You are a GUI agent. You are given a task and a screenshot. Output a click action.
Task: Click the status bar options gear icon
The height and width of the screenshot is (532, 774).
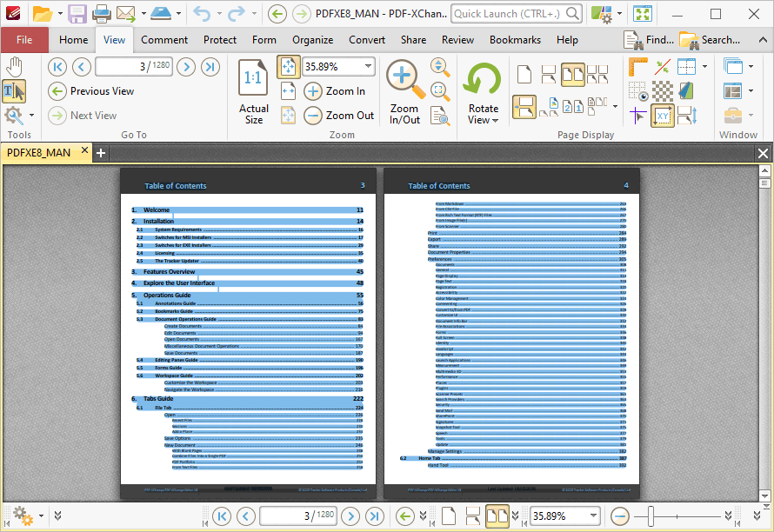[23, 515]
